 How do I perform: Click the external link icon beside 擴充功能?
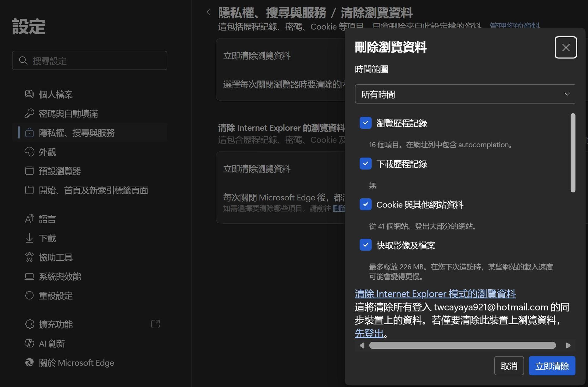click(x=156, y=324)
